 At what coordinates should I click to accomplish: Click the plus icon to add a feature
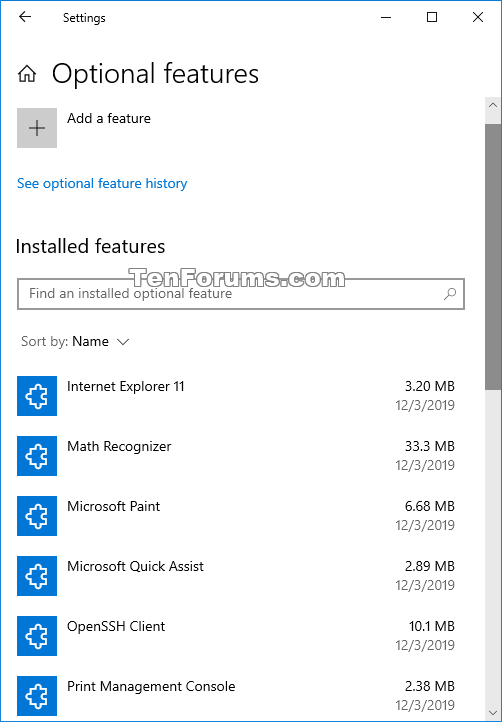click(x=37, y=128)
